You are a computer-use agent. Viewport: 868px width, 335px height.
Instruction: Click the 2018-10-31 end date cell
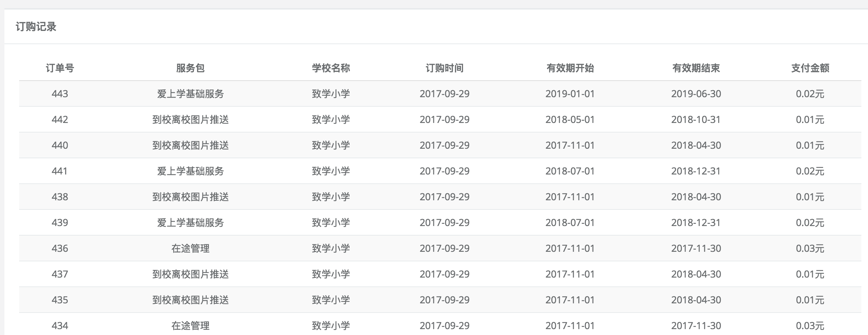pos(696,120)
